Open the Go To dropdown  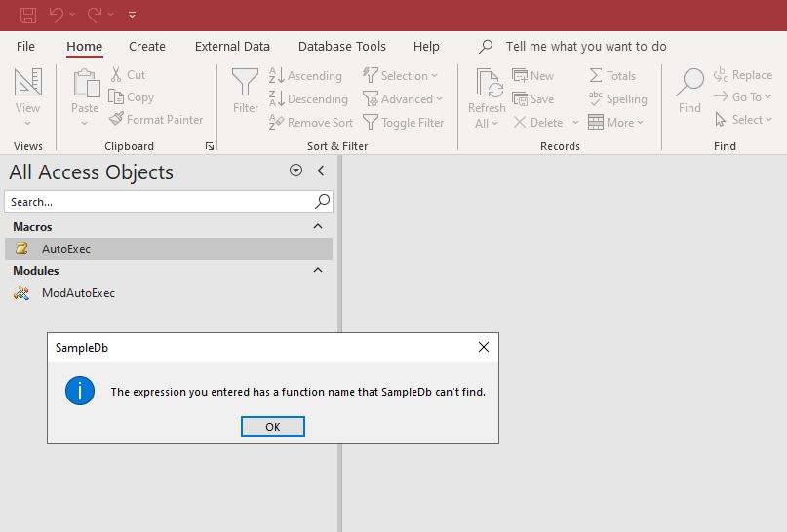tap(742, 96)
